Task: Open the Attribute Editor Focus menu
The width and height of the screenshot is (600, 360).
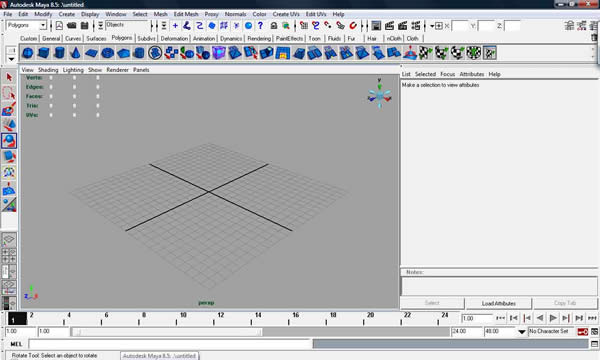Action: point(447,74)
